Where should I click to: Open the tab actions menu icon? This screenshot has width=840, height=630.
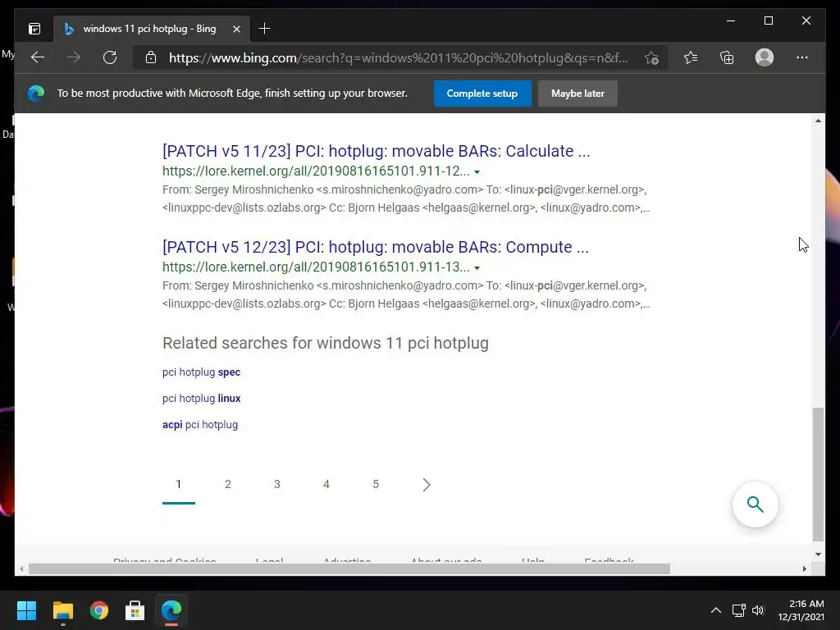coord(34,29)
